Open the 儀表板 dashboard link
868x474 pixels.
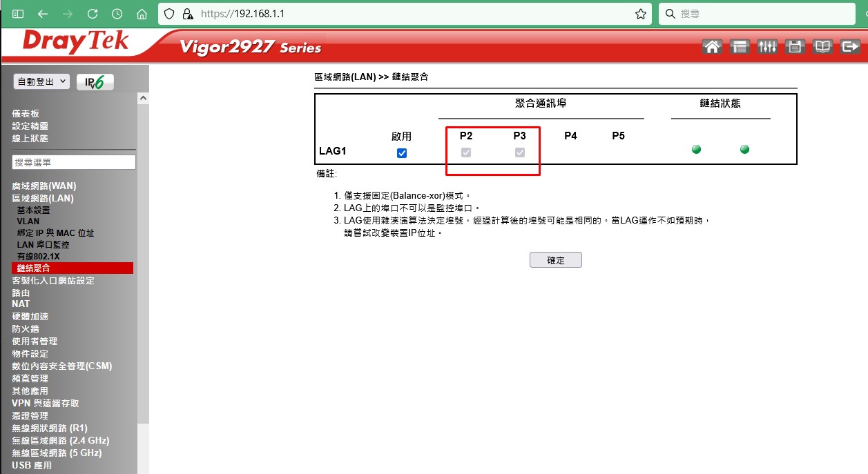click(x=26, y=114)
